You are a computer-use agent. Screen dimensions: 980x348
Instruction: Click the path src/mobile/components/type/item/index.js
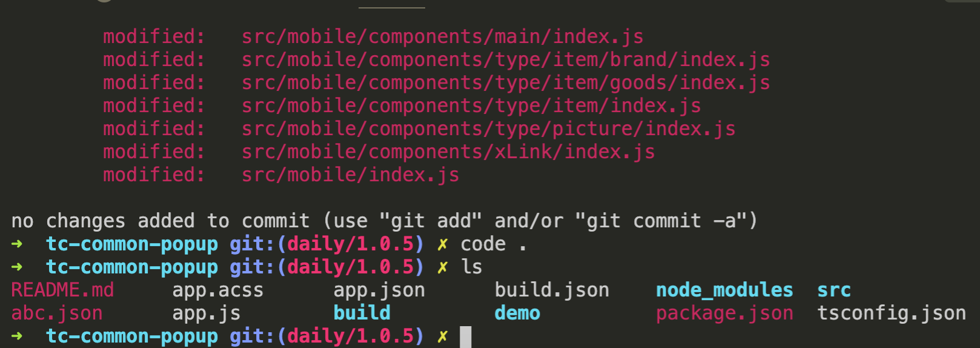[471, 106]
